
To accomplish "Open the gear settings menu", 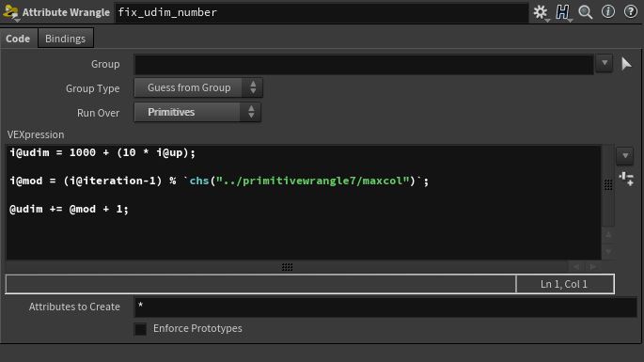I will click(x=540, y=12).
